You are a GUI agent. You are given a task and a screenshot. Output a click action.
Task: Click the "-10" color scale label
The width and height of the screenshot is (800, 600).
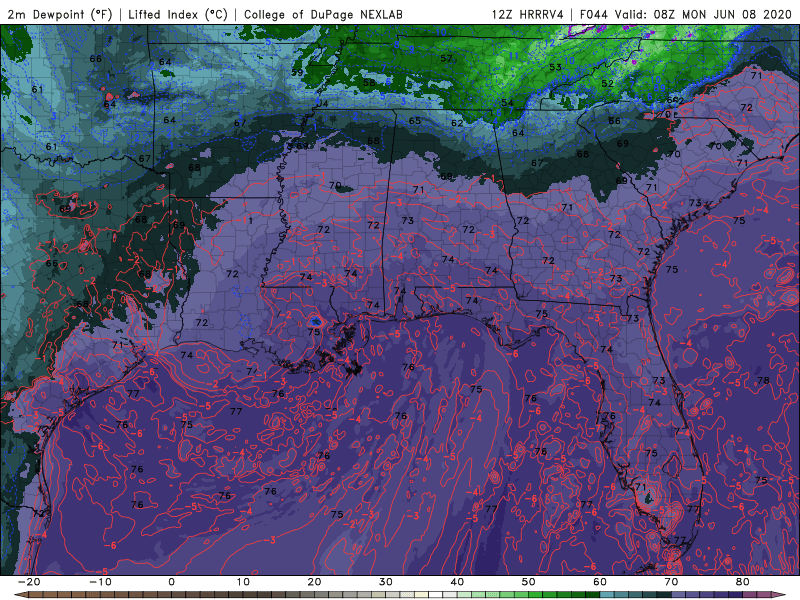pyautogui.click(x=100, y=582)
